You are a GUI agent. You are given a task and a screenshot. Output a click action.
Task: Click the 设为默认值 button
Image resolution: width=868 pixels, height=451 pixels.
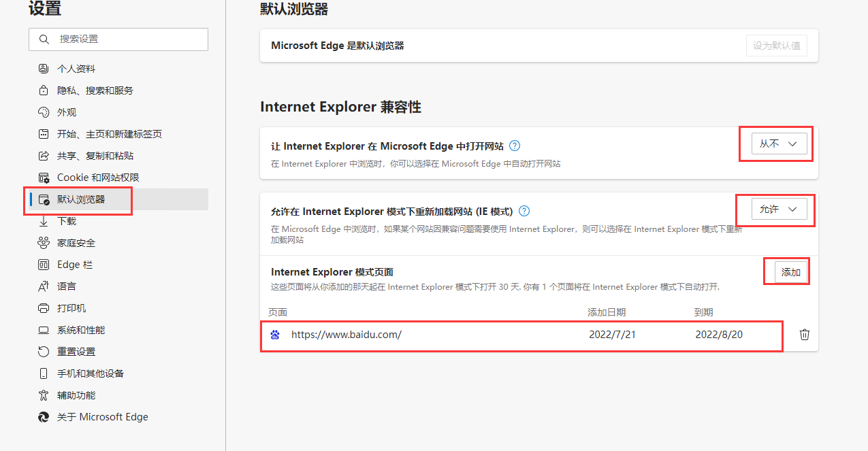(777, 46)
